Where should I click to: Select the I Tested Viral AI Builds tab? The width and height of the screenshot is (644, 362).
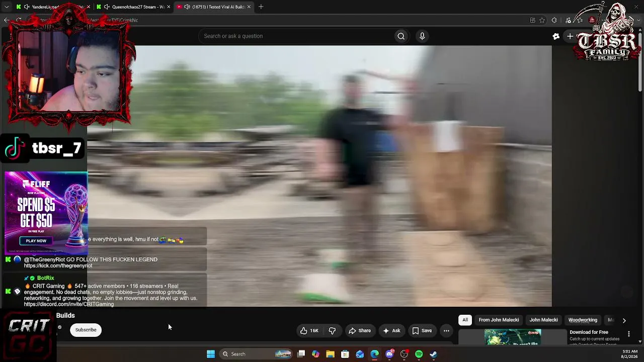click(x=214, y=7)
